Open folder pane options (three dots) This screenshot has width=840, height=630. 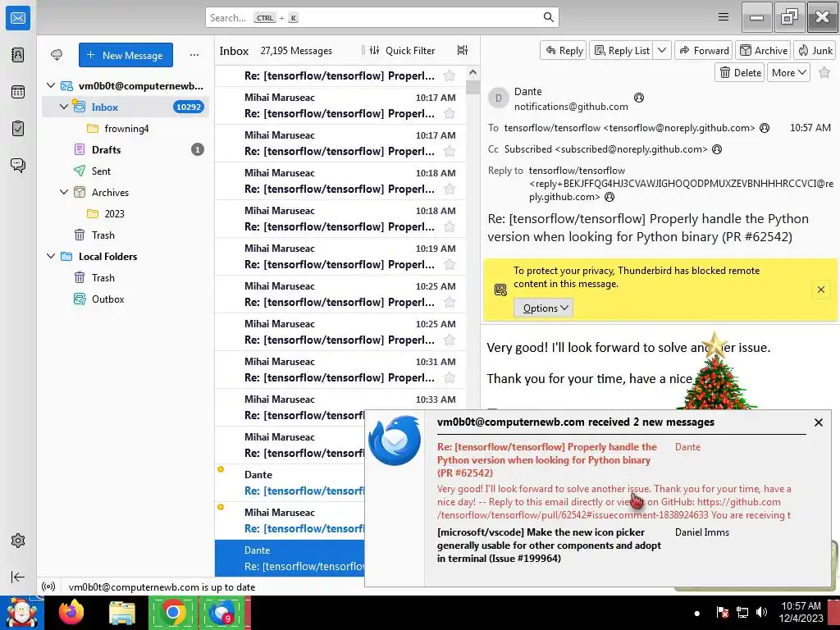194,55
